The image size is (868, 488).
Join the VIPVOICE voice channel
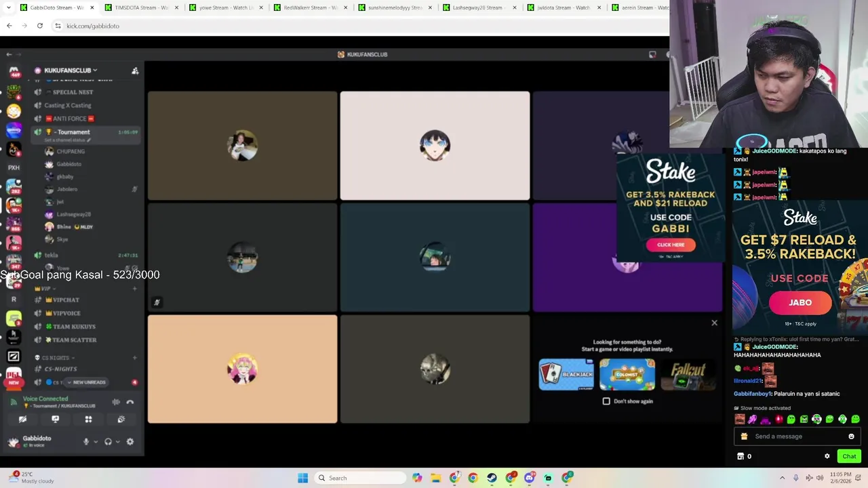point(87,313)
